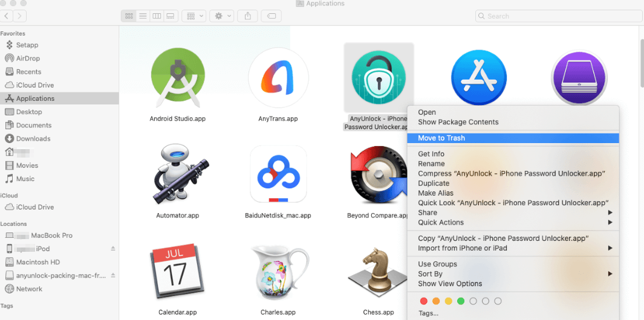Select the Beyond Compare app icon

pos(379,174)
